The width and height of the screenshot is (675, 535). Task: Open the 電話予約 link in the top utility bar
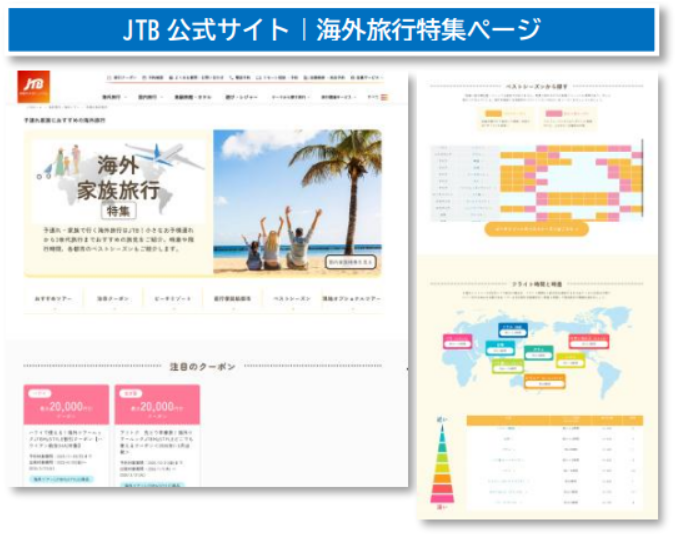(240, 77)
